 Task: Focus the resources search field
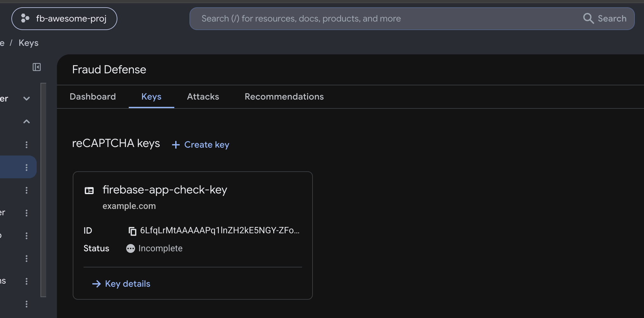tap(412, 19)
